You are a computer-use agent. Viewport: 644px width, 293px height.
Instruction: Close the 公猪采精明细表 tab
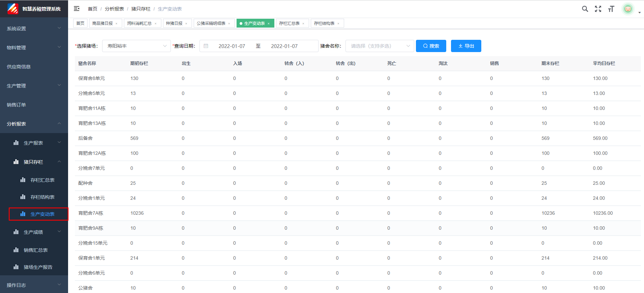[x=229, y=23]
